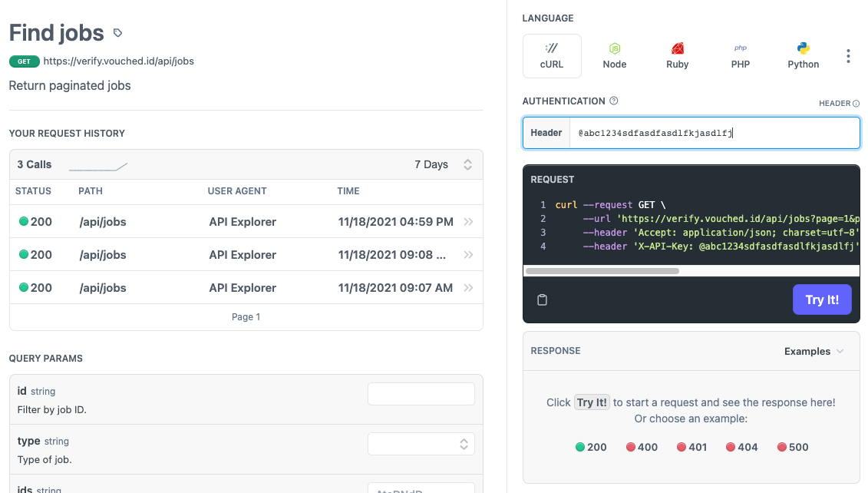The image size is (868, 493).
Task: Choose the 400 response example
Action: click(642, 447)
